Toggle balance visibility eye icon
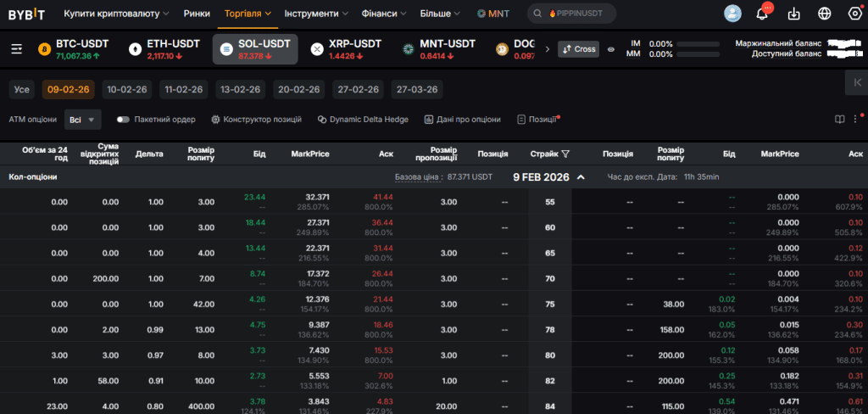This screenshot has height=414, width=868. pos(611,49)
